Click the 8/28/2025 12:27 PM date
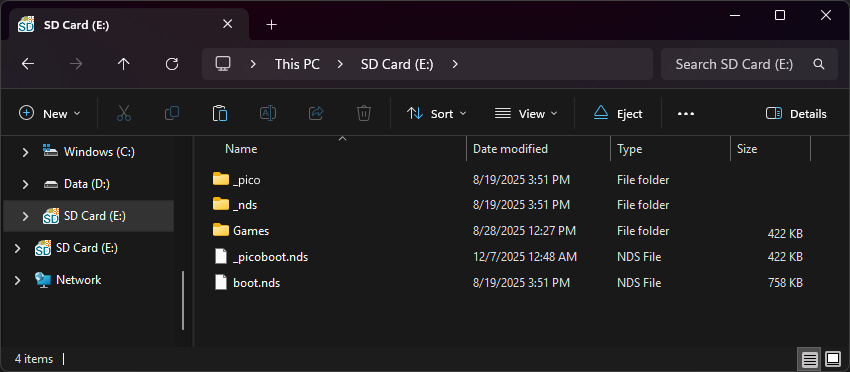This screenshot has height=372, width=850. point(524,231)
